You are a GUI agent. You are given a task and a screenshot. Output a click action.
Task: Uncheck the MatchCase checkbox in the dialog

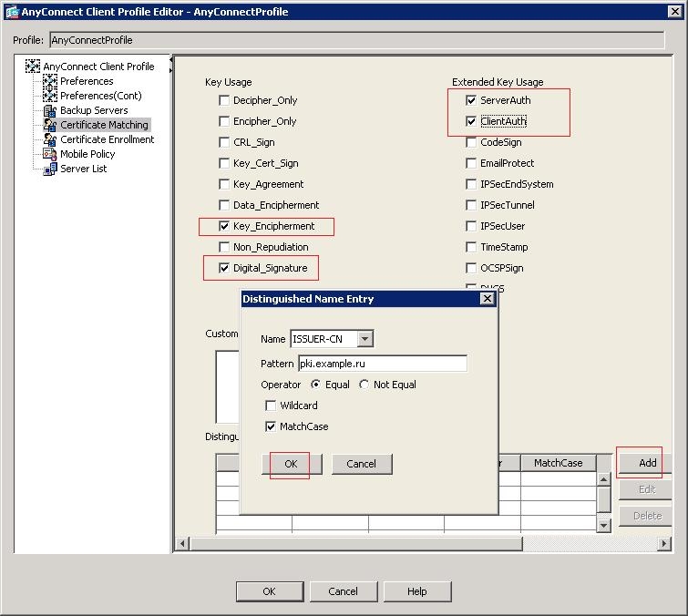tap(271, 426)
